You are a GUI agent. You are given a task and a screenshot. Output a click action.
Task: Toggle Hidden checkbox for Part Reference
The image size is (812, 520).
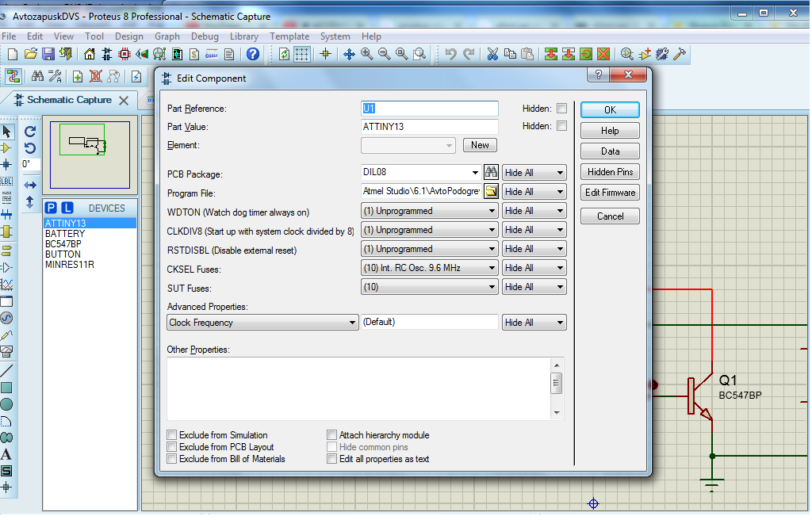click(562, 109)
